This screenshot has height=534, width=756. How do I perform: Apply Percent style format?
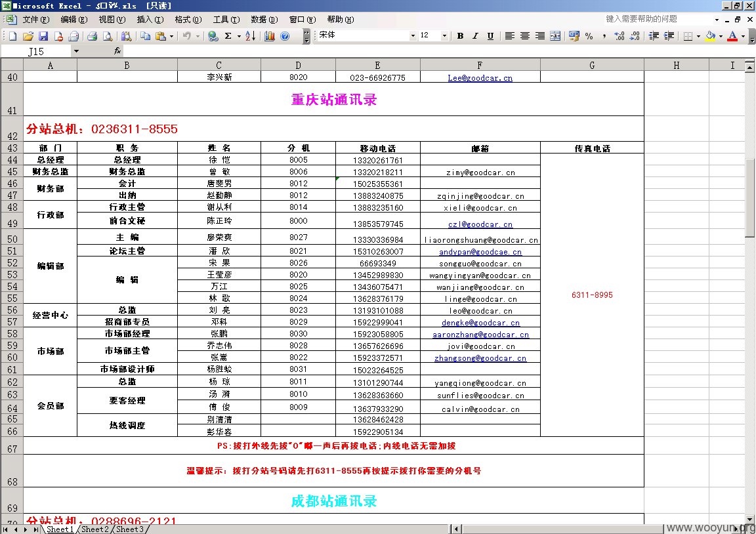click(x=589, y=35)
